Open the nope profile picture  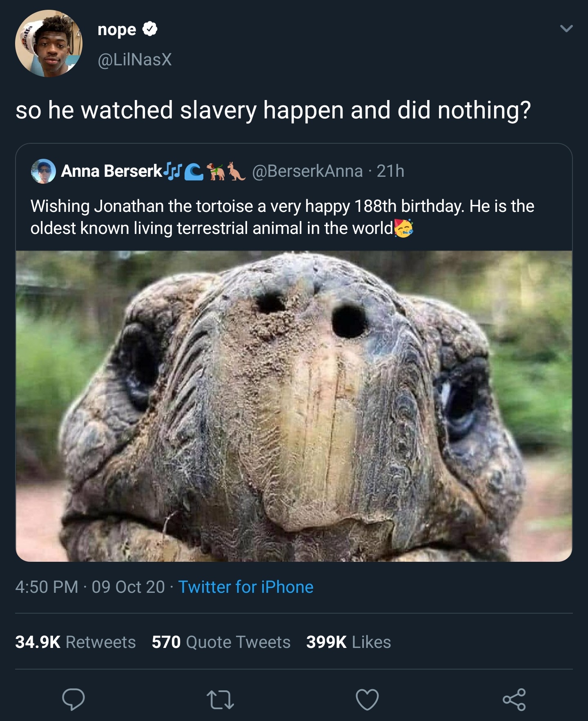[x=49, y=43]
